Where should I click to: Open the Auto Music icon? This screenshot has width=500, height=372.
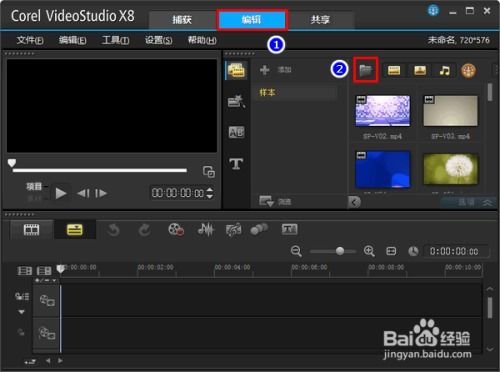click(233, 229)
